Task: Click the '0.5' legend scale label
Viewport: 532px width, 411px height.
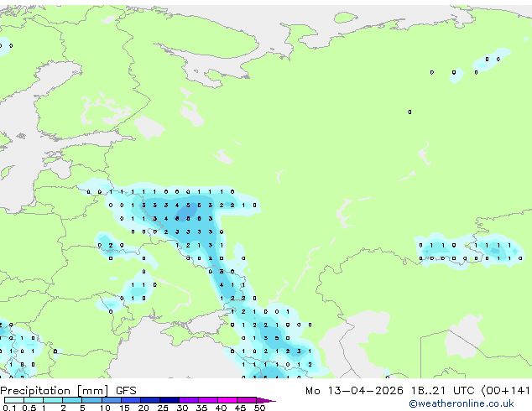Action: [x=29, y=408]
